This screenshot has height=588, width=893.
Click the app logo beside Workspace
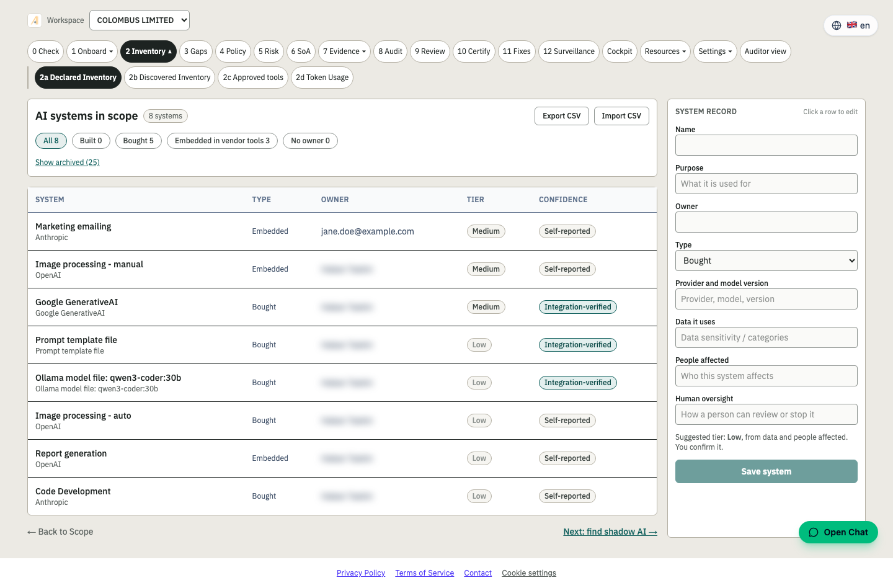(x=35, y=20)
